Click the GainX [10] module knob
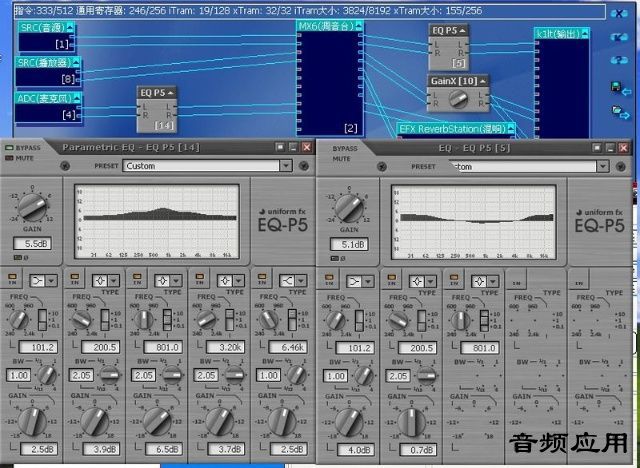Screen dimensions: 640x468 (458, 99)
